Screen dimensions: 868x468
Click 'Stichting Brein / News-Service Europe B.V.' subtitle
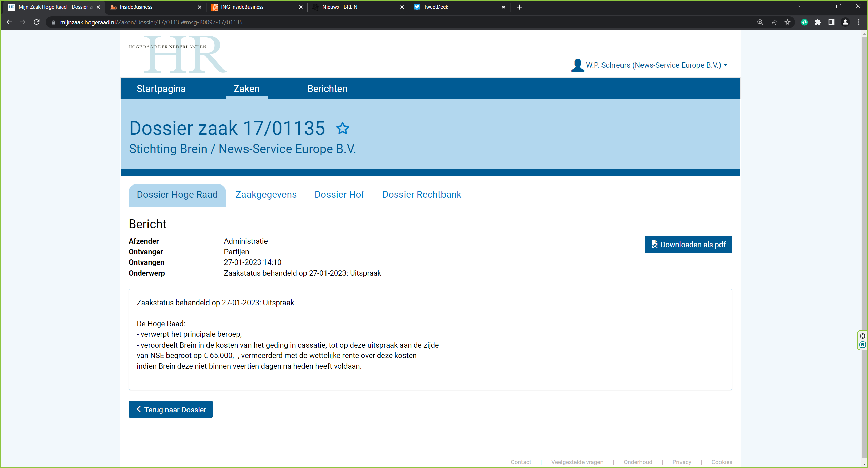coord(242,149)
